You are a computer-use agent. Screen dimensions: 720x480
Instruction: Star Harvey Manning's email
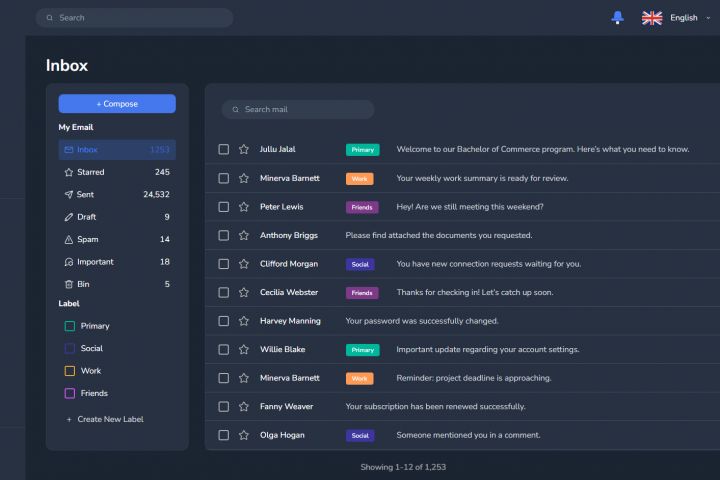pyautogui.click(x=244, y=321)
